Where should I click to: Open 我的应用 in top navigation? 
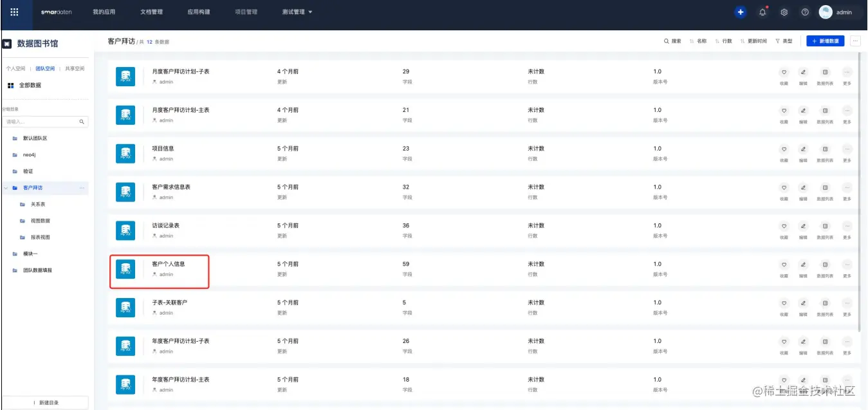point(103,12)
